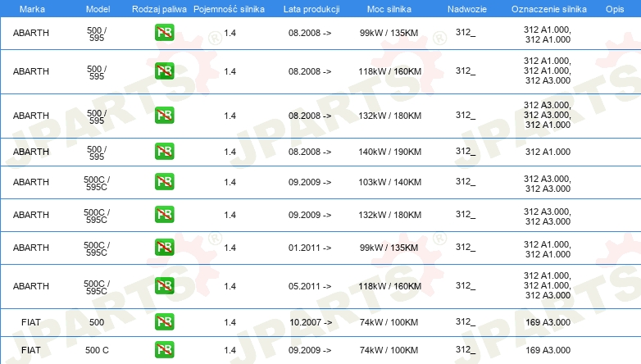The height and width of the screenshot is (364, 641).
Task: Click fuel icon in ABARTH 01.2011 row
Action: tap(164, 248)
